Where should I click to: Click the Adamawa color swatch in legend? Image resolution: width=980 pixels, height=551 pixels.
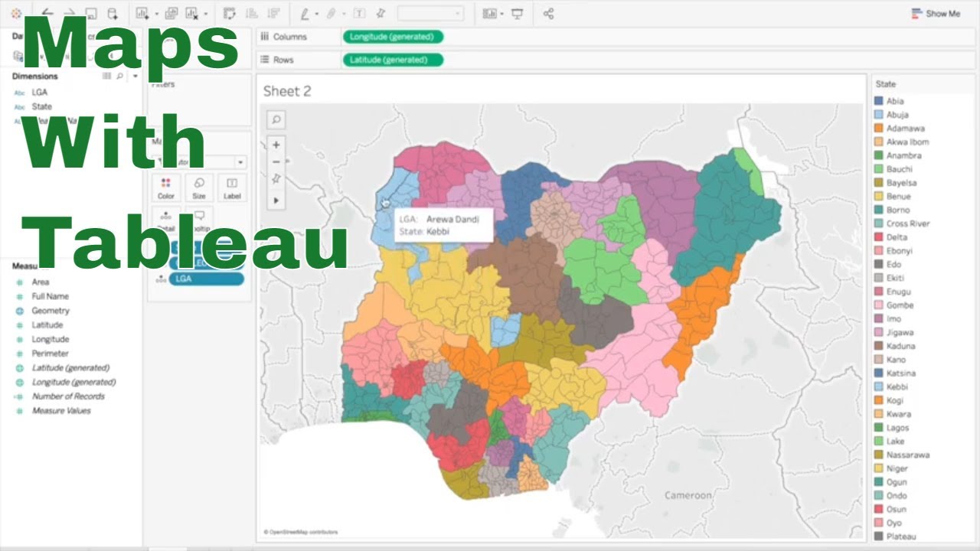pos(879,129)
